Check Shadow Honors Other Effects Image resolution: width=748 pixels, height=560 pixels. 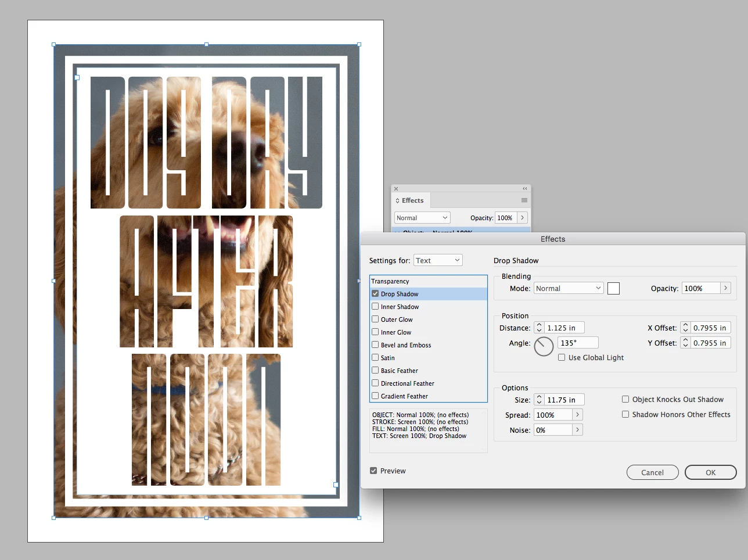pos(625,415)
